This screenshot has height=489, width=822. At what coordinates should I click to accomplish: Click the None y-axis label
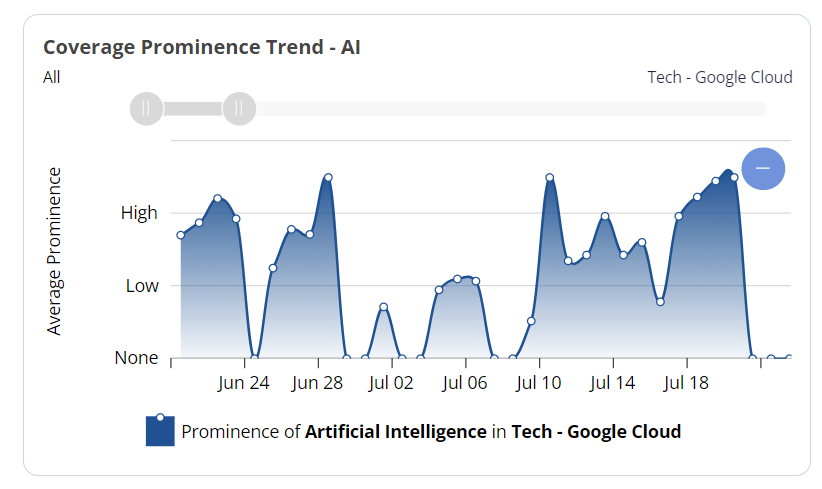pos(136,358)
